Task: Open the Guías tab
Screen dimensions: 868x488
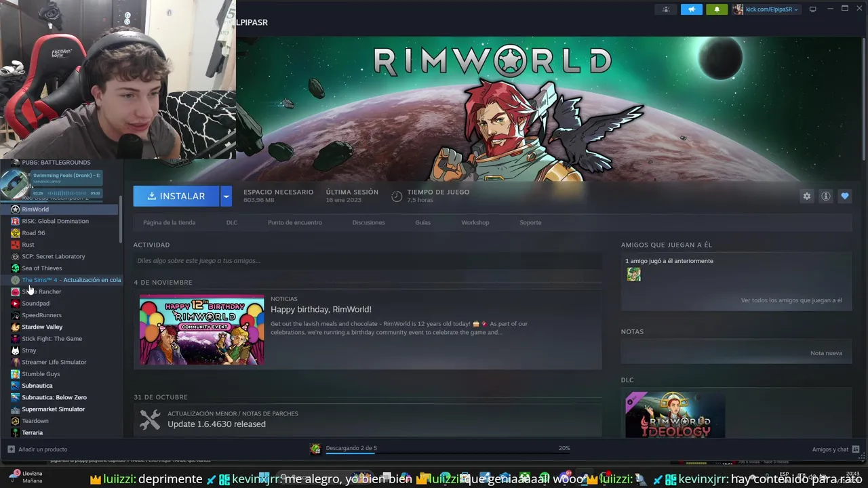Action: tap(422, 222)
